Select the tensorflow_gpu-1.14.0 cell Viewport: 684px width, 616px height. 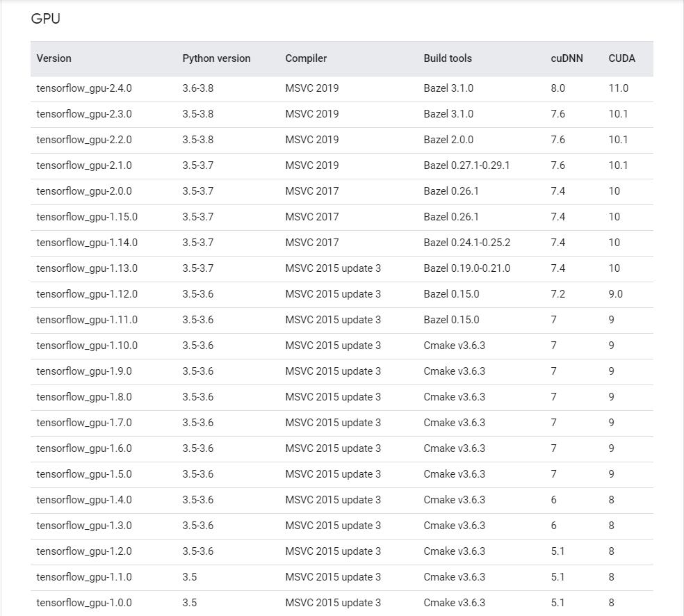[x=87, y=243]
